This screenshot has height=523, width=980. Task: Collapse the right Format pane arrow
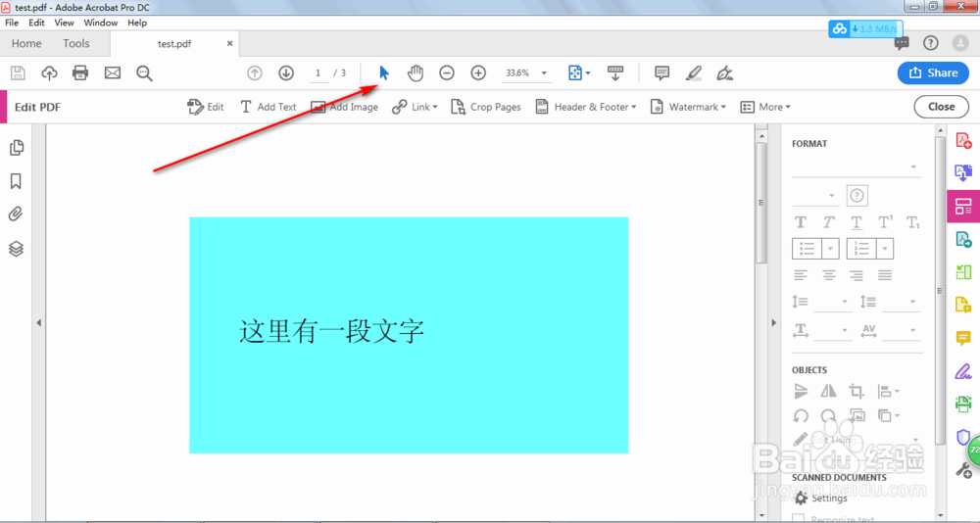pos(774,323)
